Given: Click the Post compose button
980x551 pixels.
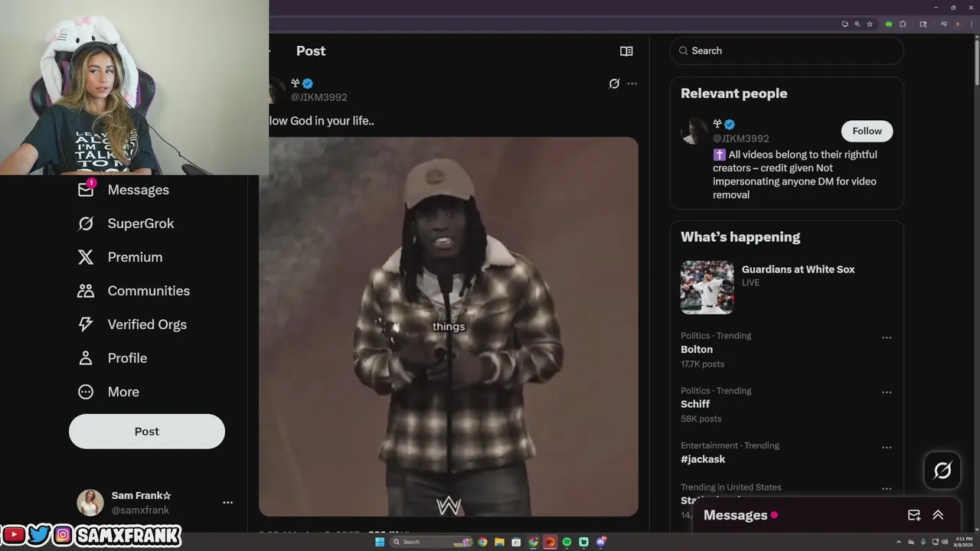Looking at the screenshot, I should point(147,432).
